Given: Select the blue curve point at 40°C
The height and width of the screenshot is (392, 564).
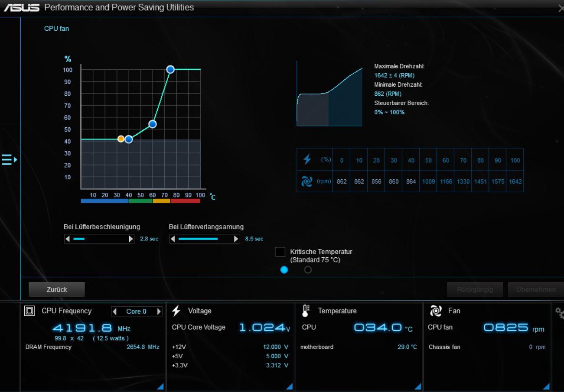Looking at the screenshot, I should [128, 139].
